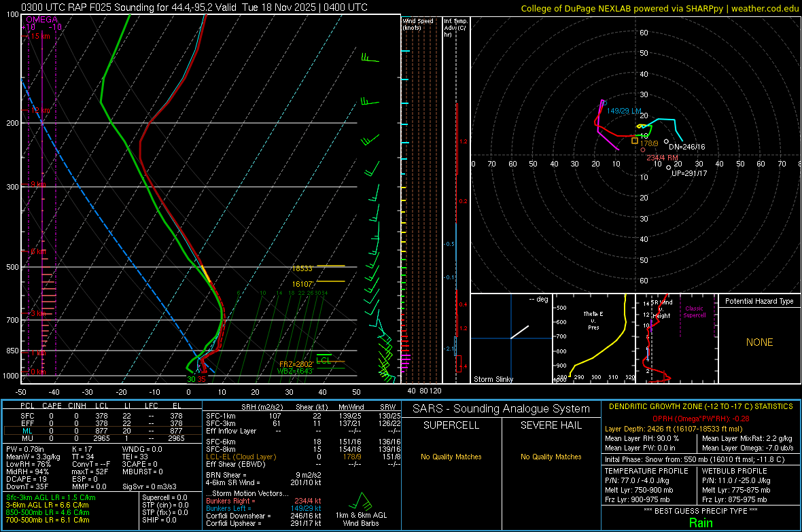Click the Supercell = 0.0 value
Image resolution: width=802 pixels, height=532 pixels.
click(x=164, y=498)
